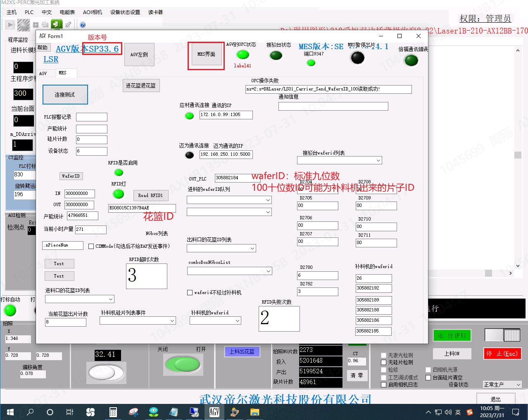Toggle 检修 checkbox
The image size is (528, 420).
(383, 370)
